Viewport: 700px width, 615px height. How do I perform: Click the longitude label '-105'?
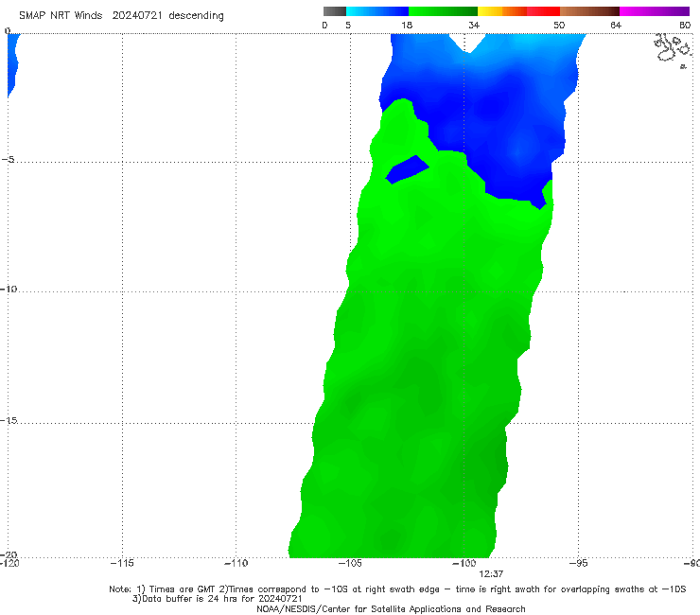click(350, 563)
